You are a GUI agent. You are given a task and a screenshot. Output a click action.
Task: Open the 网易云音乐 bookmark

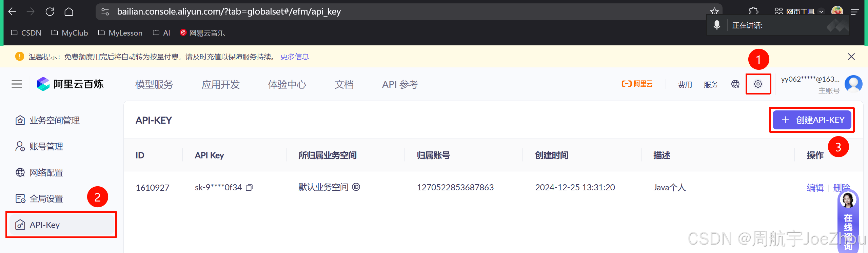(202, 33)
